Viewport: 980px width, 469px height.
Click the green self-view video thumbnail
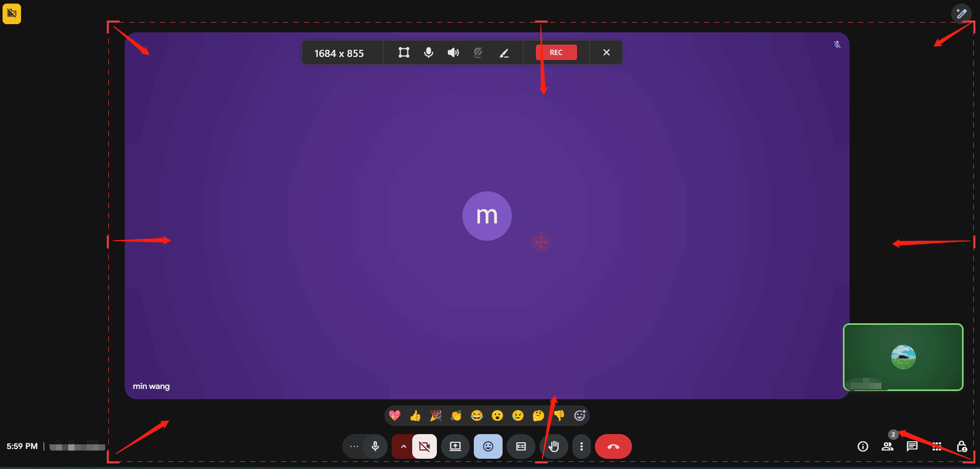tap(903, 358)
